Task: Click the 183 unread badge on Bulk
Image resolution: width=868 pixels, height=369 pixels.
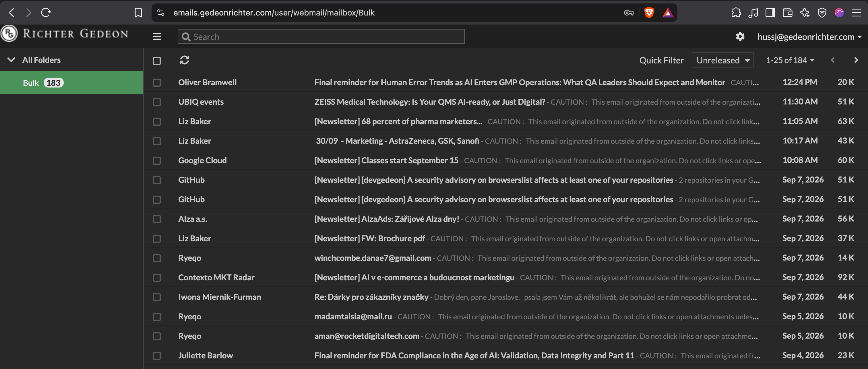Action: point(53,83)
